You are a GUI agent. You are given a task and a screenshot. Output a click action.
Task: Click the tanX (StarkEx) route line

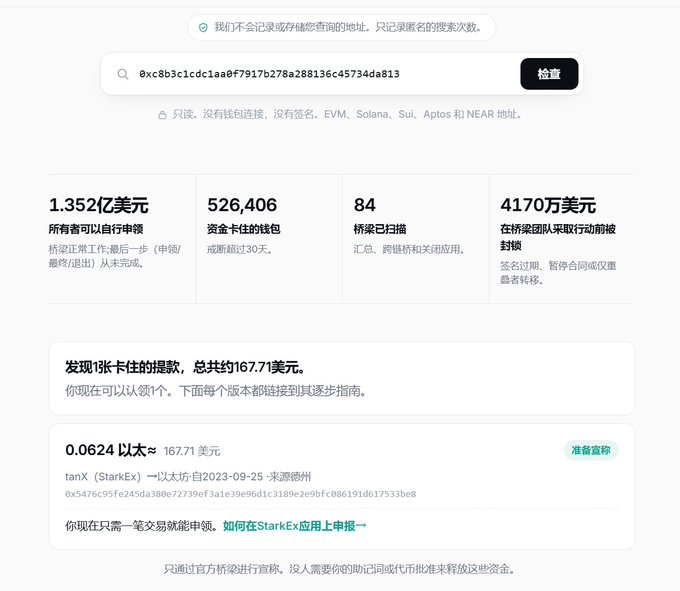[188, 477]
